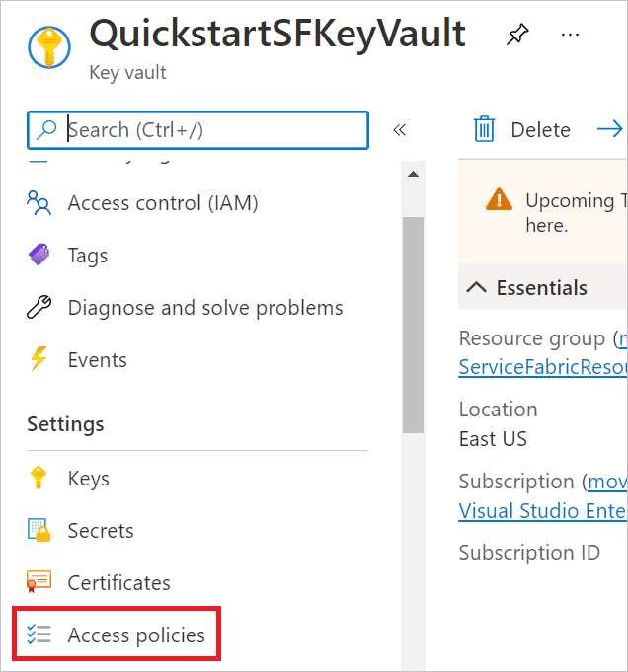The width and height of the screenshot is (628, 672).
Task: Collapse the Essentials section
Action: [477, 288]
